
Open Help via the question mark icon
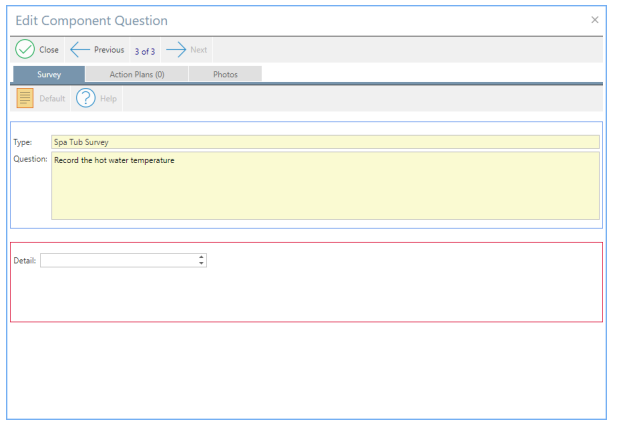[x=86, y=98]
